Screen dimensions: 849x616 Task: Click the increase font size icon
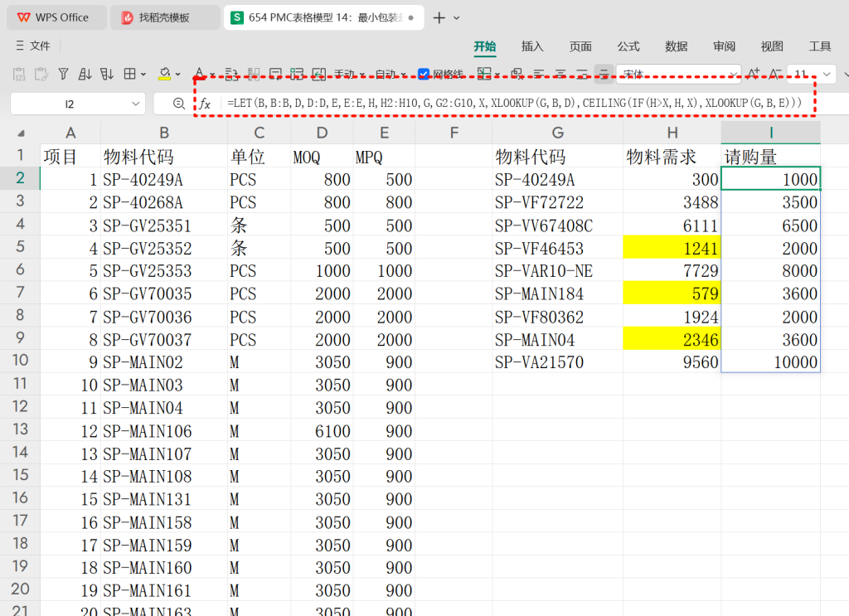[x=753, y=74]
